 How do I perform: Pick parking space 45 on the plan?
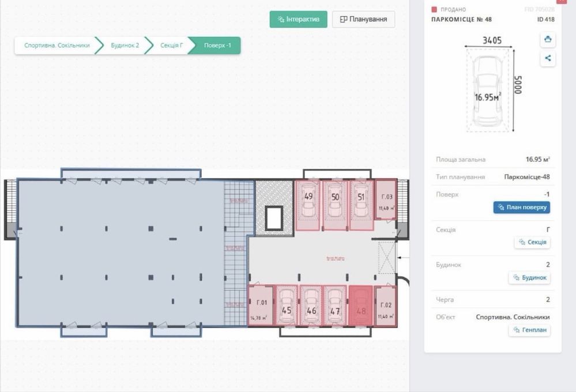click(286, 306)
